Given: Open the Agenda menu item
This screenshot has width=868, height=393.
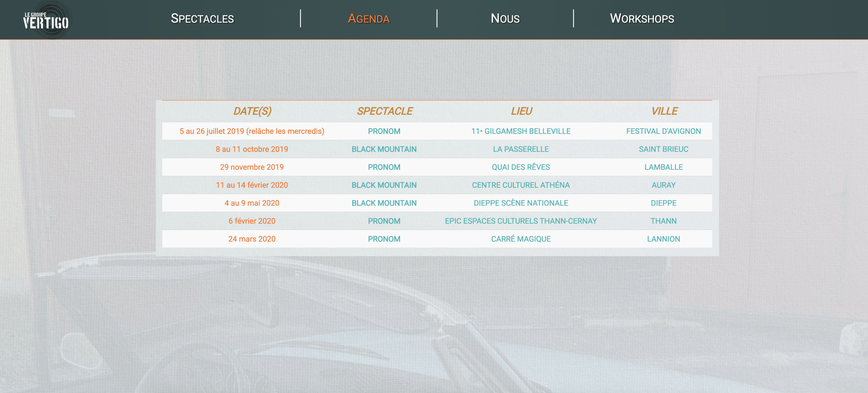Looking at the screenshot, I should click(x=369, y=19).
